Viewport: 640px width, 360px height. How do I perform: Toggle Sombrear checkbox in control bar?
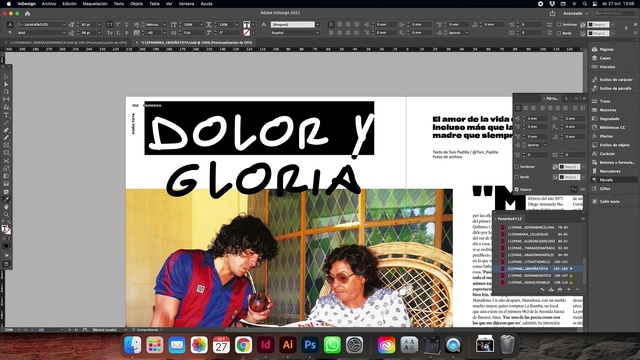[559, 24]
